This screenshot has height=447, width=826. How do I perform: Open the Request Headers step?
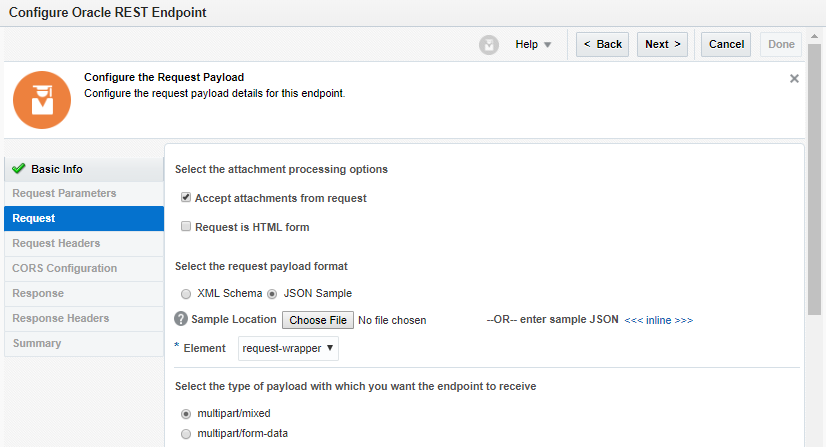coord(56,243)
